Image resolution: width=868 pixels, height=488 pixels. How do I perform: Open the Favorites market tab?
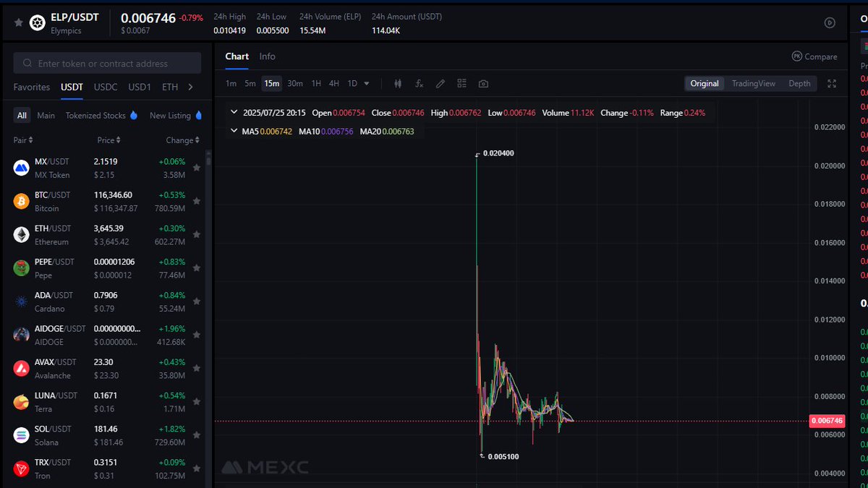pyautogui.click(x=32, y=87)
